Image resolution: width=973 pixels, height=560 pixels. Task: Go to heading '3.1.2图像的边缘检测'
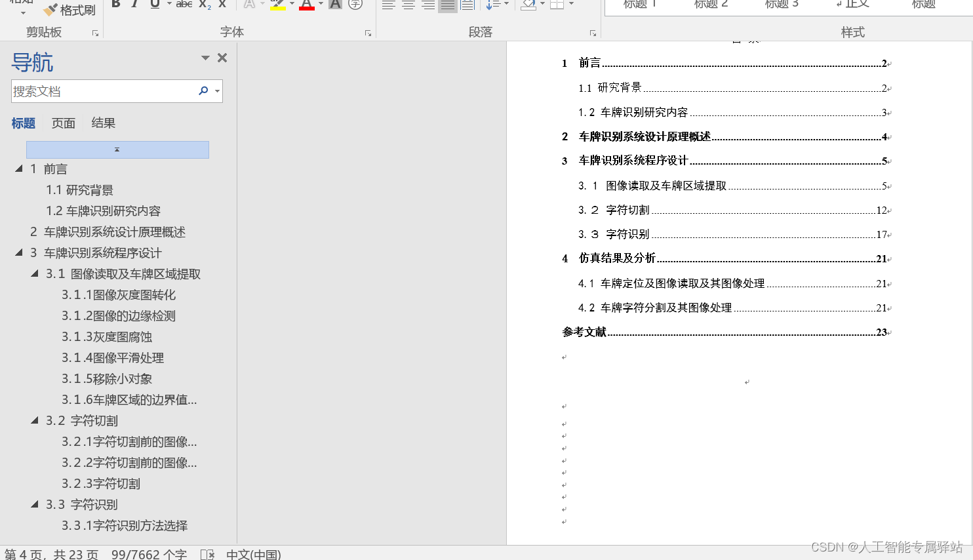pyautogui.click(x=119, y=315)
